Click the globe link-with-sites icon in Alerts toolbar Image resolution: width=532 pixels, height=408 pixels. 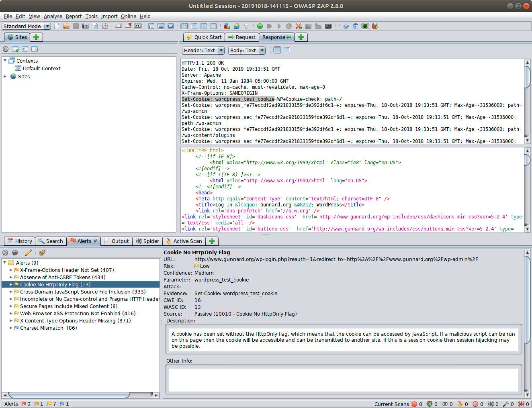[15, 253]
